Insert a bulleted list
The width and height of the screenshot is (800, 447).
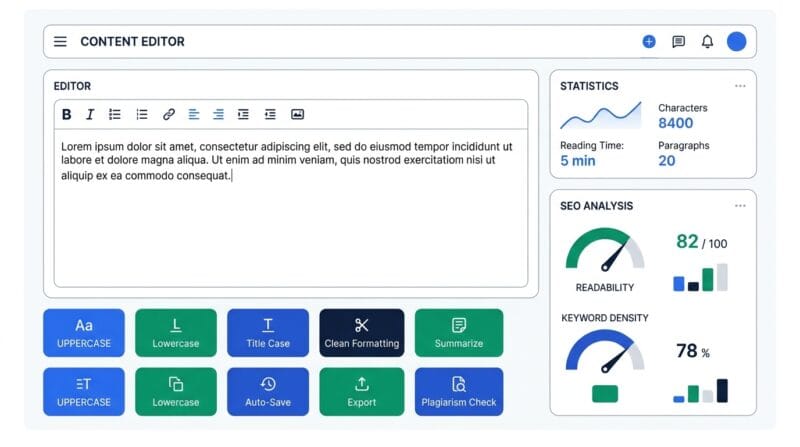tap(115, 114)
